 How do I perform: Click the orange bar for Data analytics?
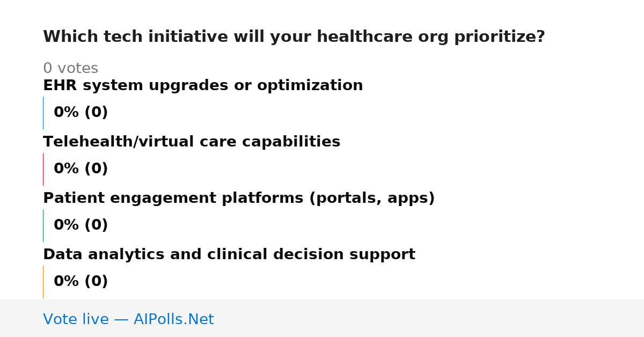pos(43,282)
